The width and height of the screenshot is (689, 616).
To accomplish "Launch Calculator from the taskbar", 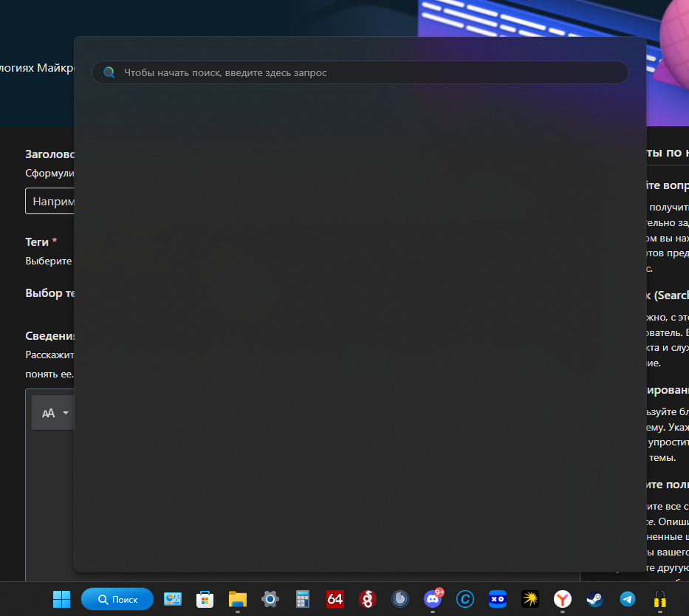I will click(303, 599).
